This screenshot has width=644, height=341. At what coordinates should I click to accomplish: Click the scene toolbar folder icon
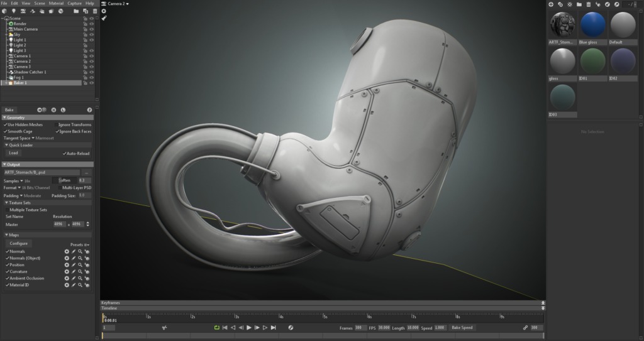coord(76,11)
